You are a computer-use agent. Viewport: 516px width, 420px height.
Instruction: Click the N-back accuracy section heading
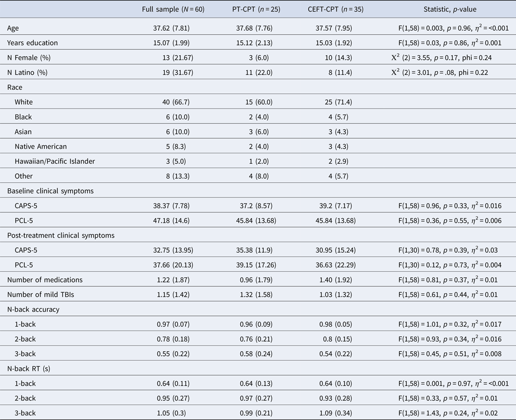[x=33, y=309]
